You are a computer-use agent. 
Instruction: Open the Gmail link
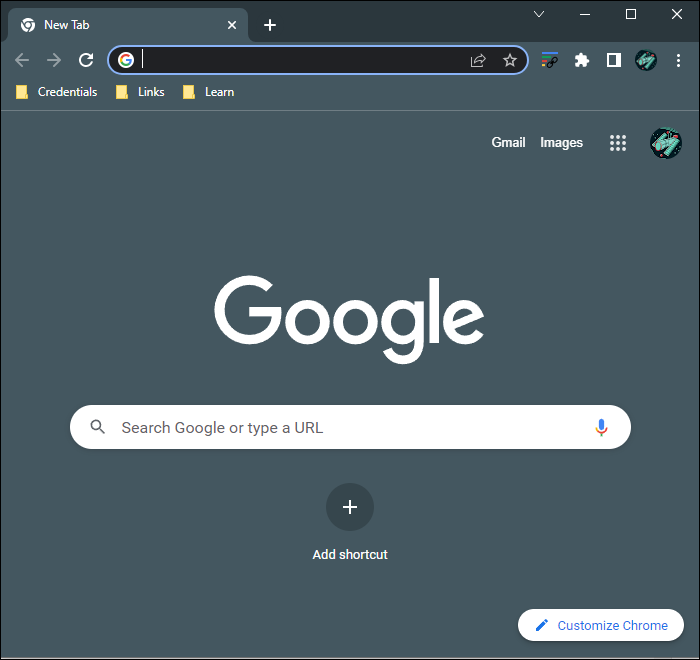(508, 142)
